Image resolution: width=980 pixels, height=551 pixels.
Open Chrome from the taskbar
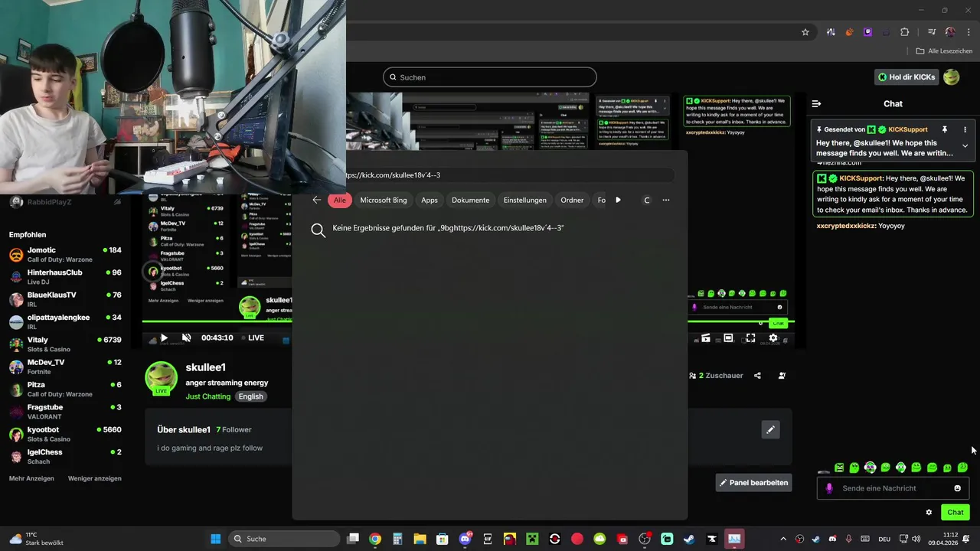pos(375,539)
